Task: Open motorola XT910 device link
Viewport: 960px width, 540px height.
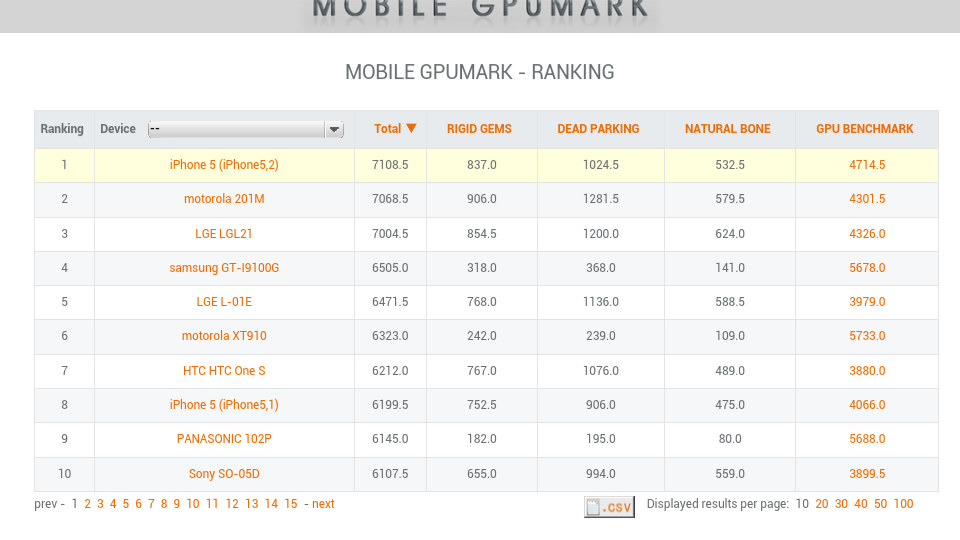Action: click(x=224, y=336)
